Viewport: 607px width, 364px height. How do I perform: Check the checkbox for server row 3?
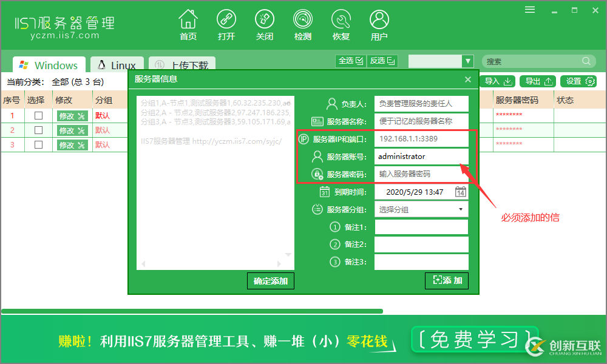point(38,144)
